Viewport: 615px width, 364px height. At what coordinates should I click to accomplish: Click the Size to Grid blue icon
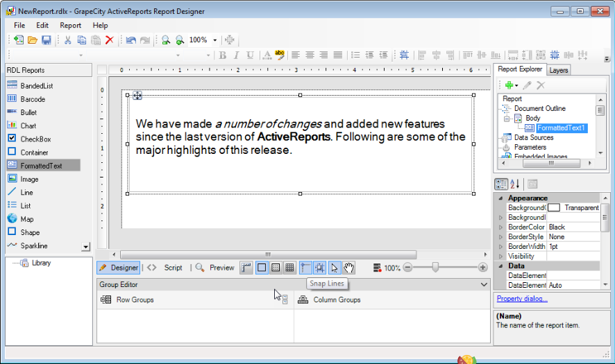point(555,55)
